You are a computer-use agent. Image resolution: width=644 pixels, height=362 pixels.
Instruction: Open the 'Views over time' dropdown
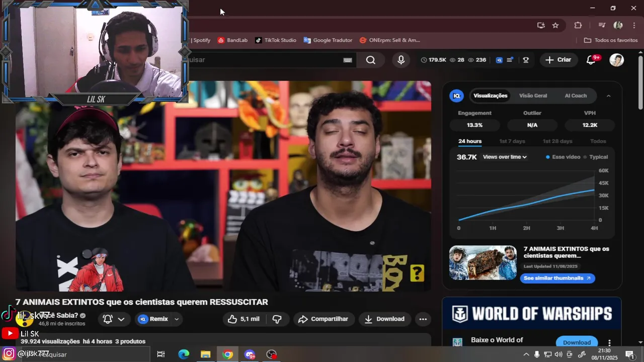(x=505, y=157)
